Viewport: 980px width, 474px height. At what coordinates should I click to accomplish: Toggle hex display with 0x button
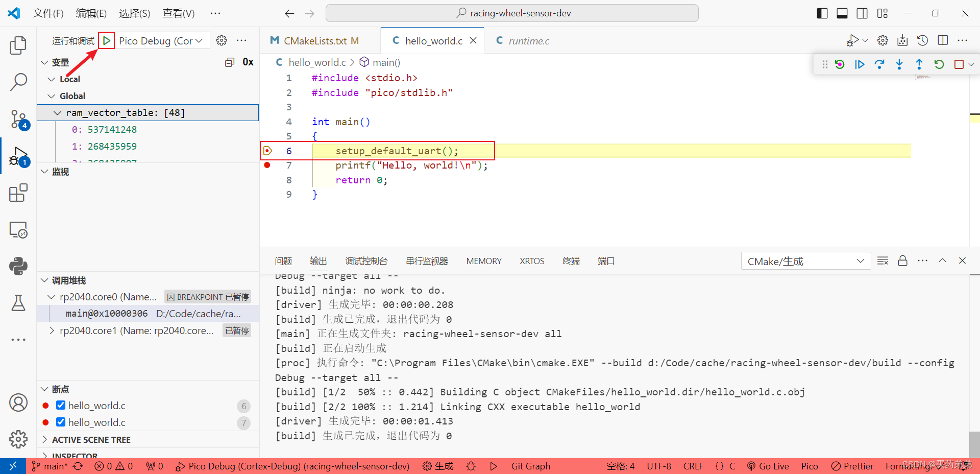[248, 62]
